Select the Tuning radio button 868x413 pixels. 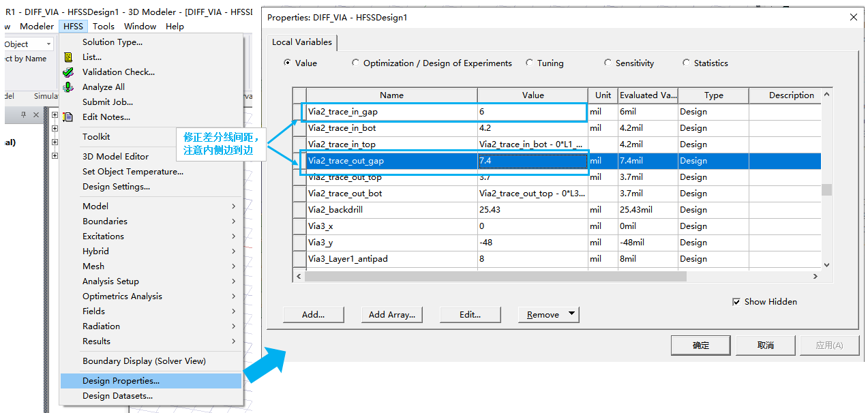click(529, 63)
